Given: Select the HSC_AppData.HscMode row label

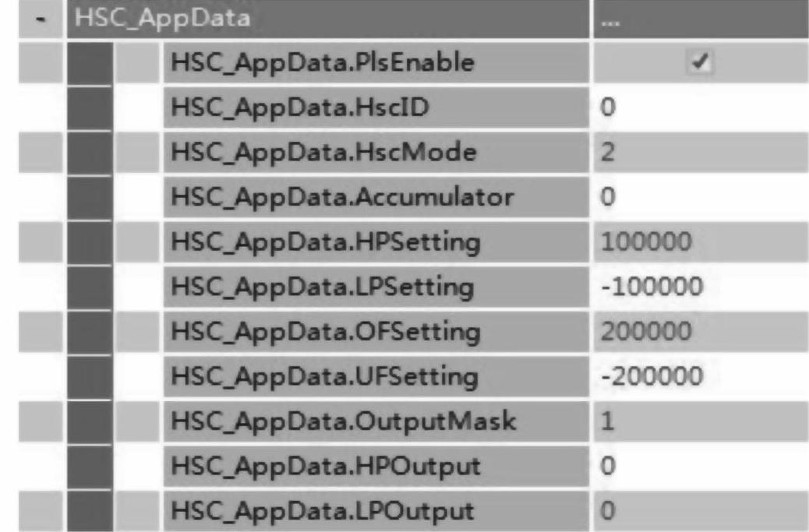Looking at the screenshot, I should pyautogui.click(x=323, y=153).
